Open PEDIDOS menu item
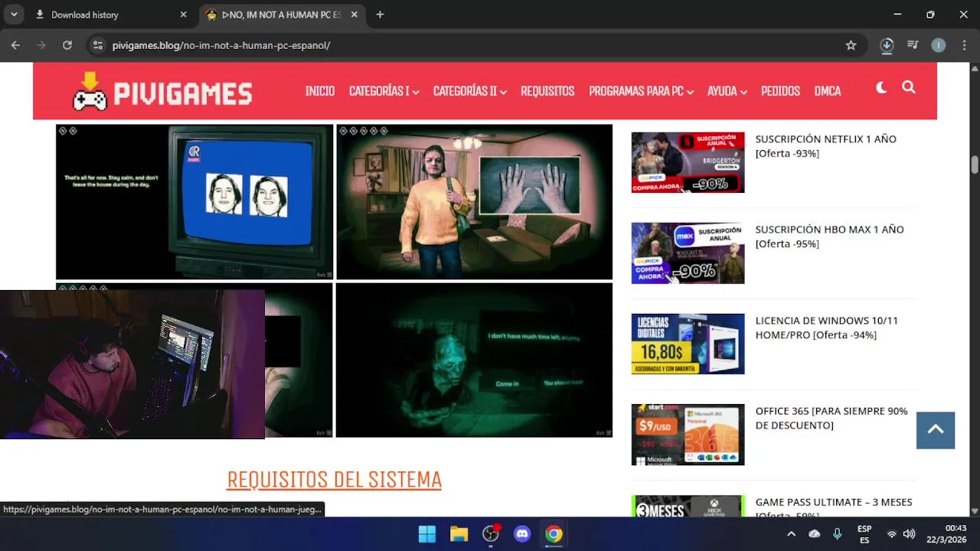980x551 pixels. [780, 91]
